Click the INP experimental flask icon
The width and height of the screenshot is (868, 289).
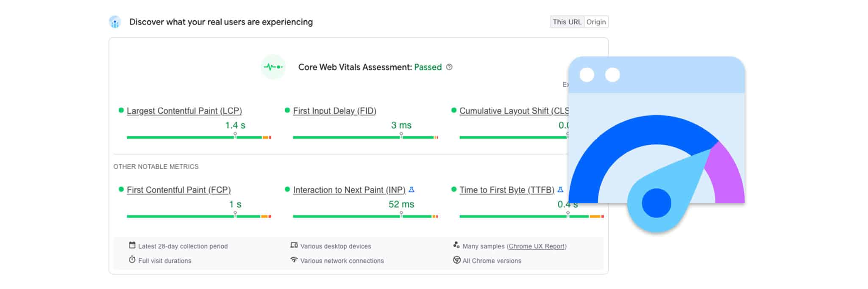point(411,190)
